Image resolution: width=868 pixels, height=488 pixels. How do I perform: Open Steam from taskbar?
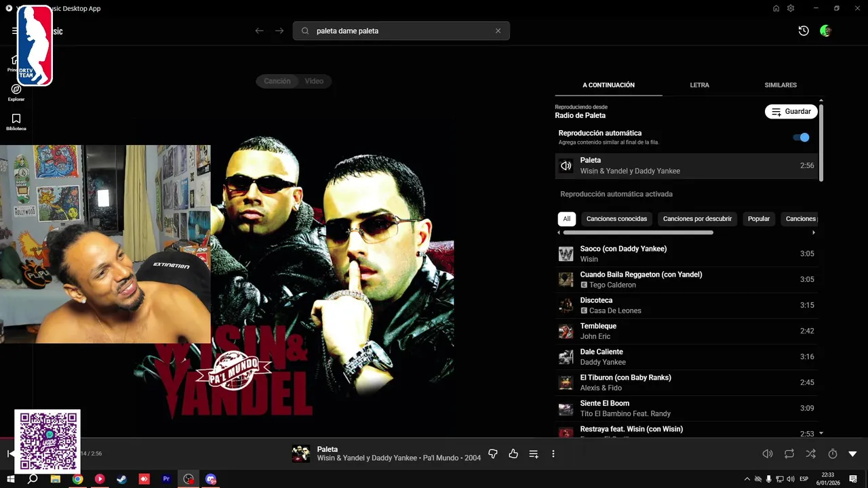click(x=121, y=479)
